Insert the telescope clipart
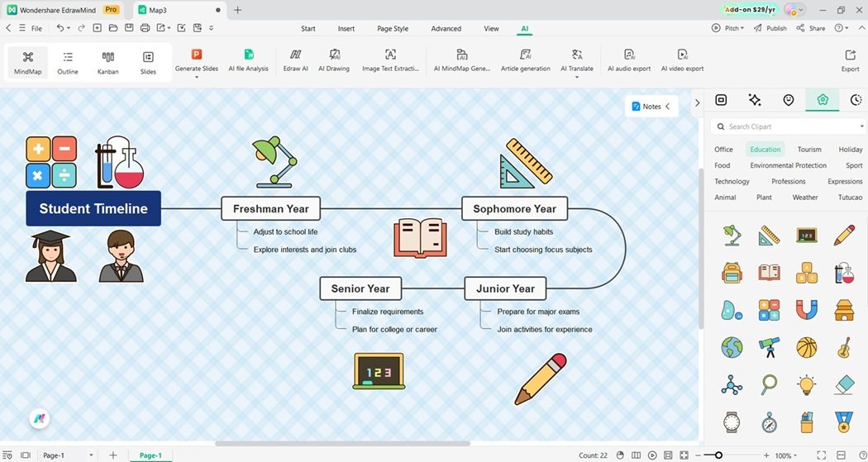868x462 pixels. tap(769, 347)
